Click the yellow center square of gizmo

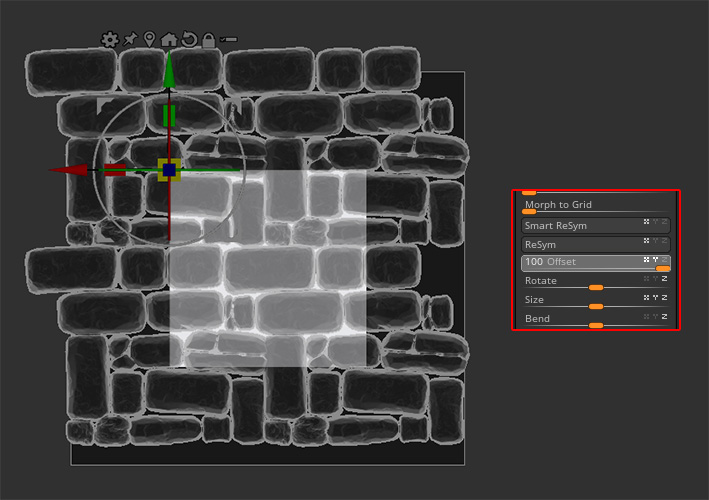tap(169, 170)
